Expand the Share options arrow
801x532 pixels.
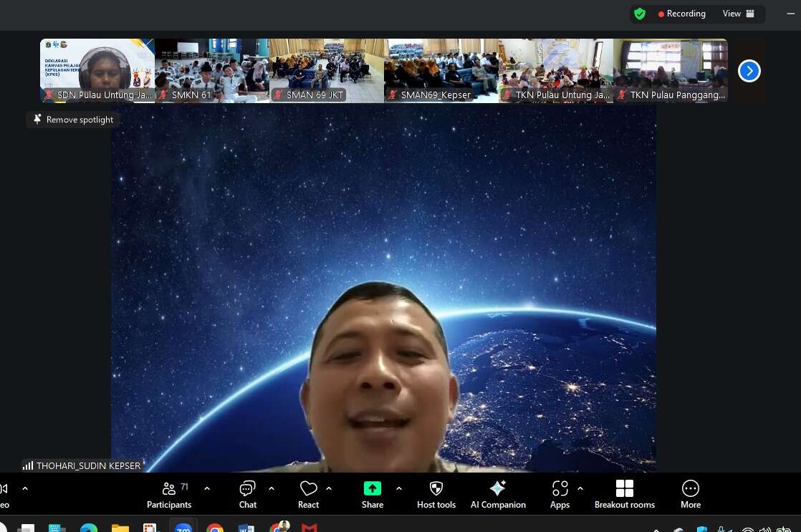point(399,488)
